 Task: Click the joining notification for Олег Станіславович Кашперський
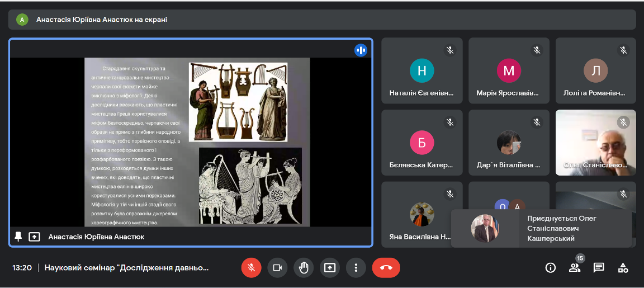541,228
